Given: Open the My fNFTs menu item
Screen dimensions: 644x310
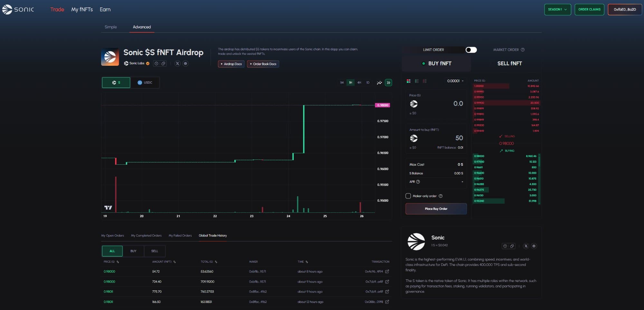Looking at the screenshot, I should pos(82,9).
